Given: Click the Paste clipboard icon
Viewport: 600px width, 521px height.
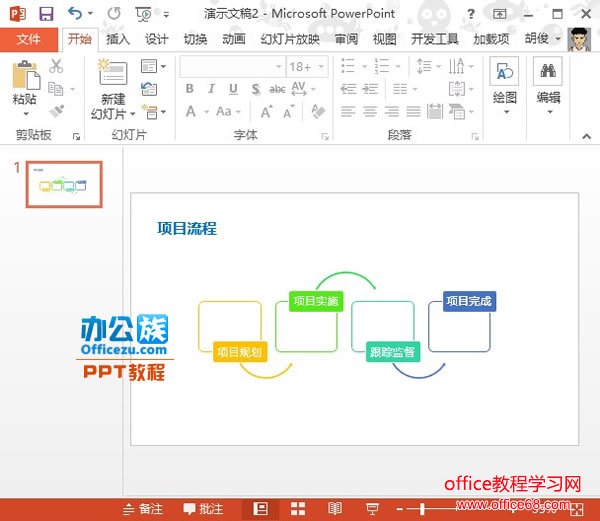Looking at the screenshot, I should pos(26,75).
